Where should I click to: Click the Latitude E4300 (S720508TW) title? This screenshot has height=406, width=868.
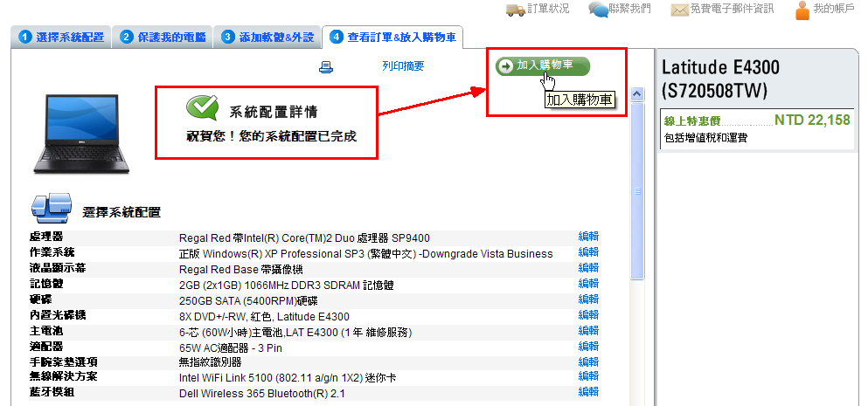(720, 79)
